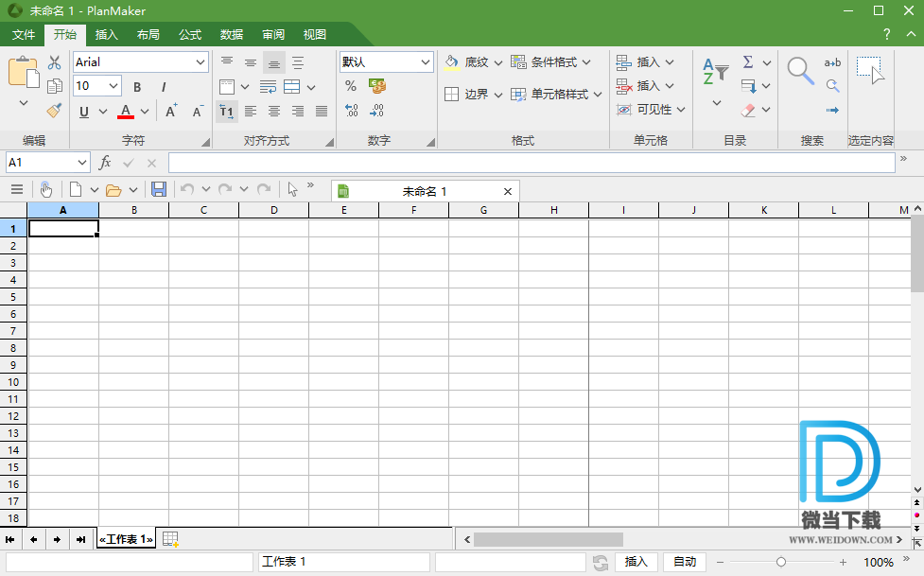Click the hamburger menu icon
The width and height of the screenshot is (924, 576).
click(x=17, y=189)
